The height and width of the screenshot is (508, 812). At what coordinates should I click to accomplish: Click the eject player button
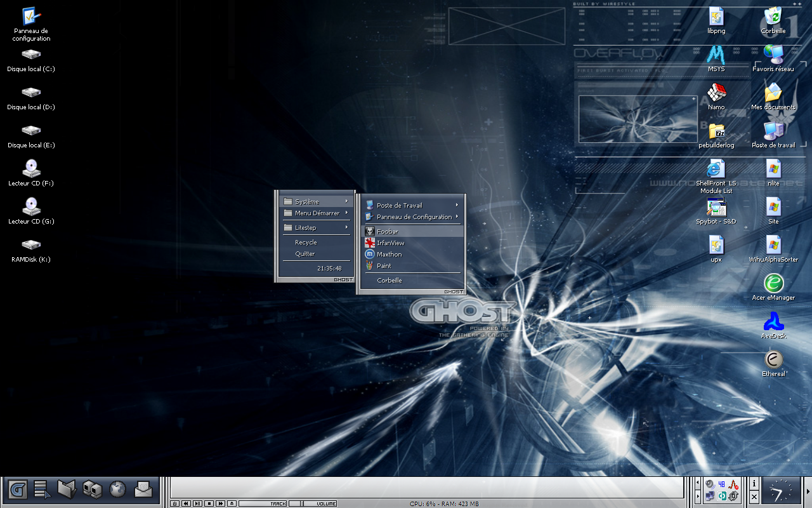[x=232, y=504]
